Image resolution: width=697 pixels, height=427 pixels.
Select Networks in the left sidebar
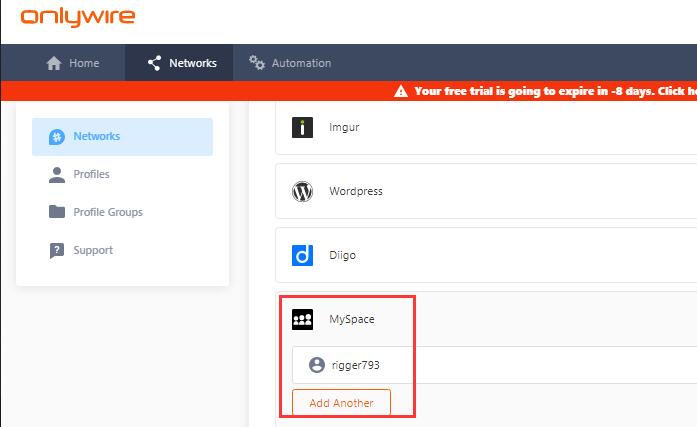122,137
